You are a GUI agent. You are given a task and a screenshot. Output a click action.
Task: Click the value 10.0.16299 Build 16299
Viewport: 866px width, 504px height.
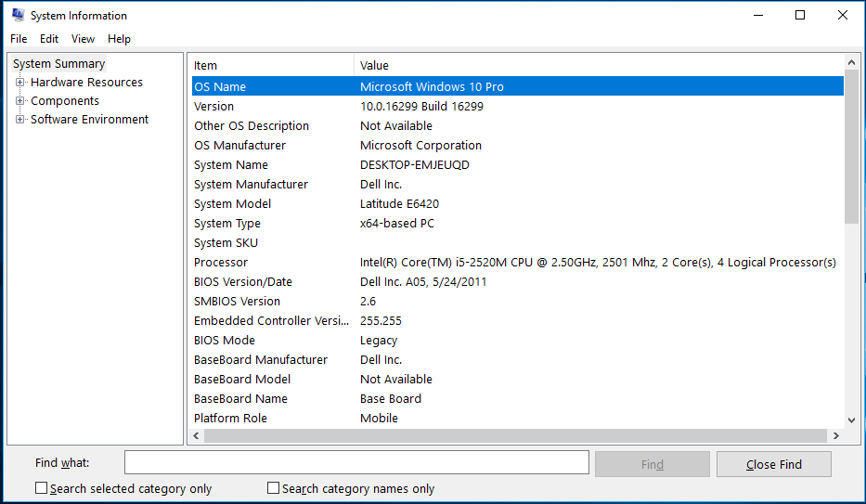(421, 106)
